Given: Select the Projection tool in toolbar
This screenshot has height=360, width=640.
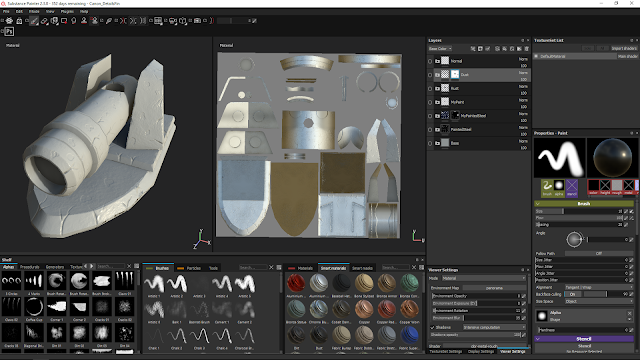Looking at the screenshot, I should 54,21.
